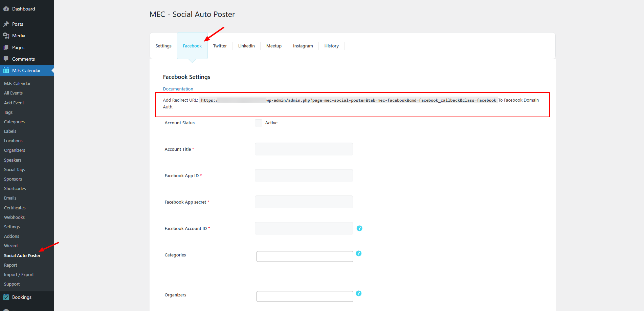Open Support submenu item
644x311 pixels.
coord(12,284)
